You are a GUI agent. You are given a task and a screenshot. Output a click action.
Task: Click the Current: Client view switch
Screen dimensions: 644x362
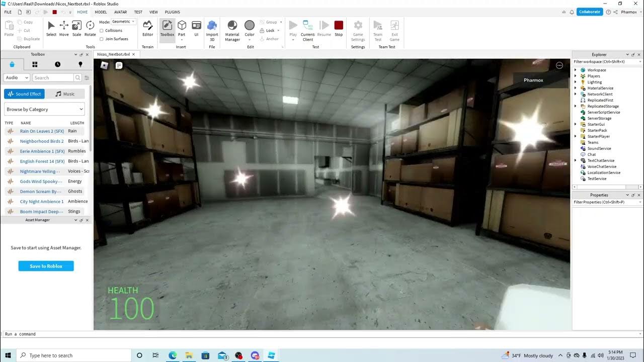point(307,31)
